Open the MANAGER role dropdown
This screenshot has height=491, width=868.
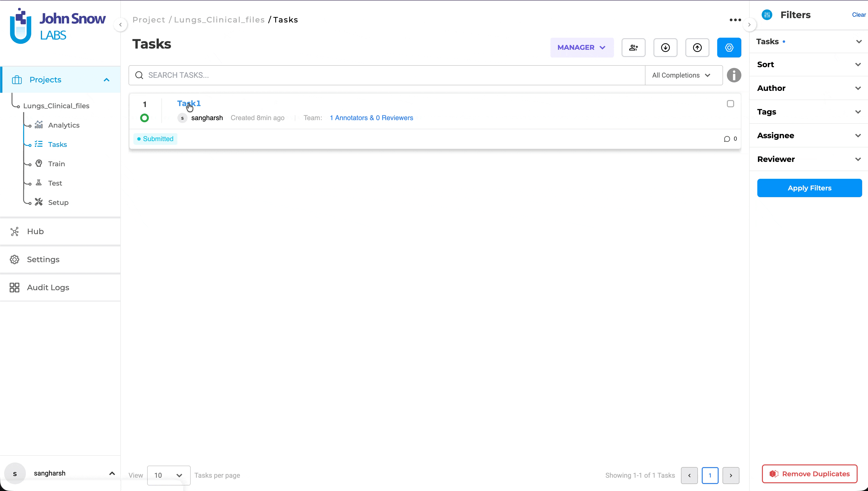coord(582,48)
